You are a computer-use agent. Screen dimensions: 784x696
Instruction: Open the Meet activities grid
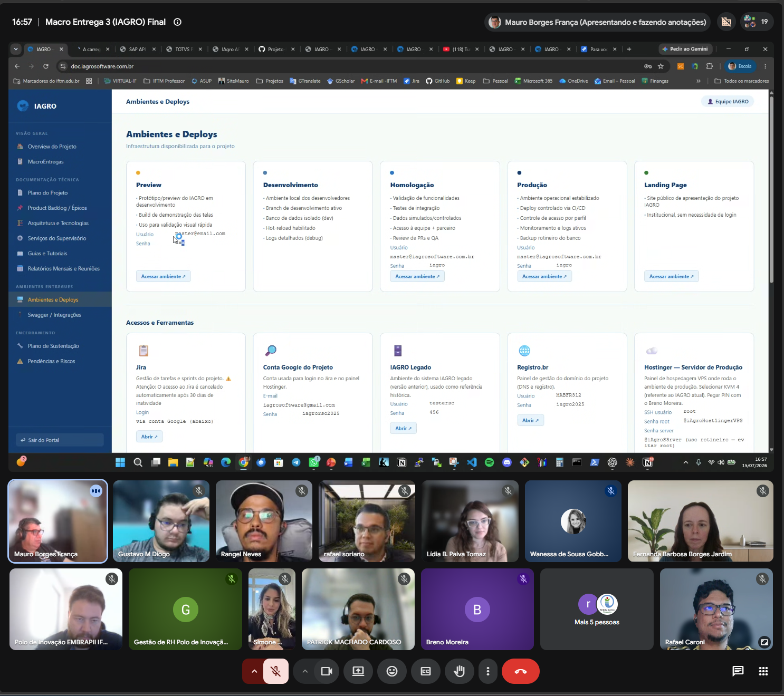point(763,671)
